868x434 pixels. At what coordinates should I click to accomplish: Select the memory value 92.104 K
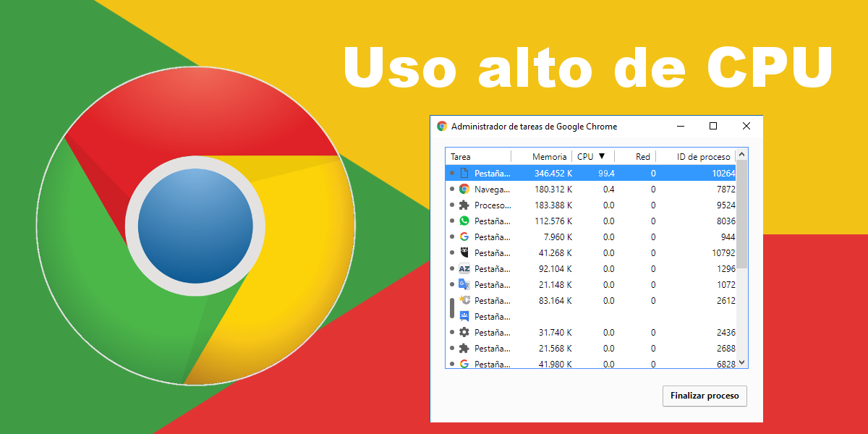point(556,269)
